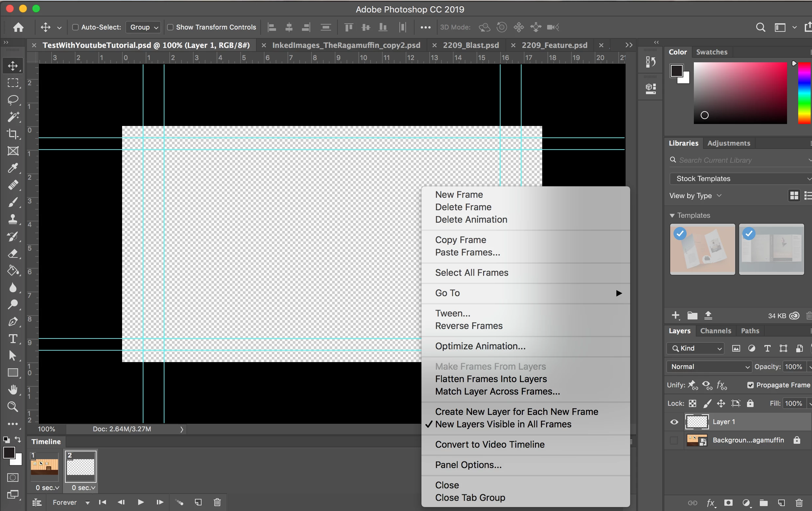This screenshot has width=812, height=511.
Task: Choose Tween... from the context menu
Action: (453, 314)
